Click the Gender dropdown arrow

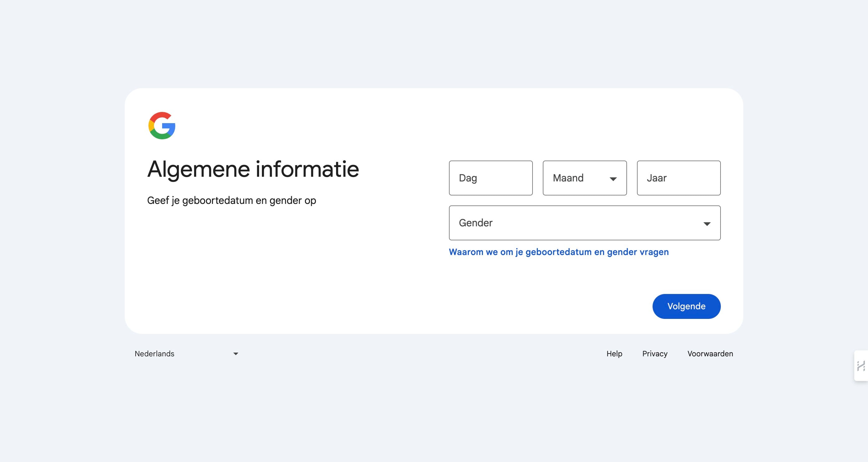706,224
